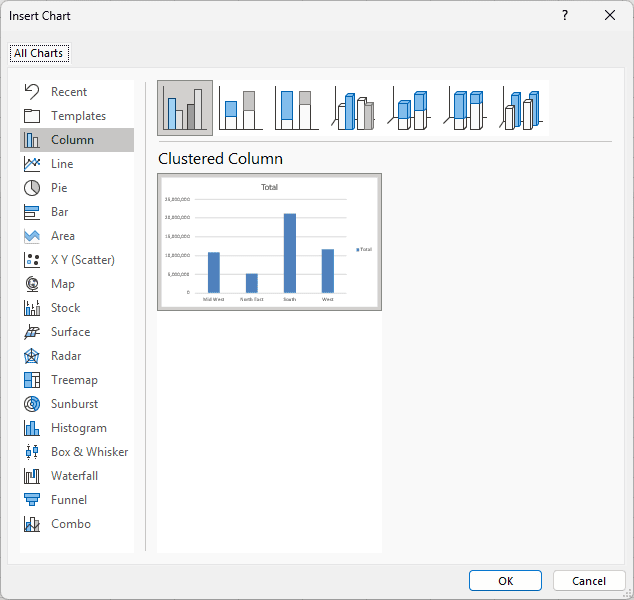The image size is (634, 600).
Task: Select the 3-D Stacked Column subtype icon
Action: point(409,108)
